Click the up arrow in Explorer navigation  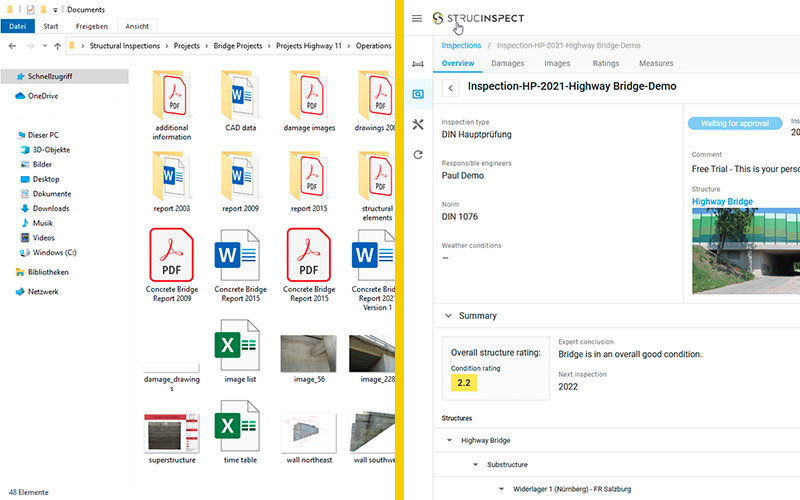point(57,46)
